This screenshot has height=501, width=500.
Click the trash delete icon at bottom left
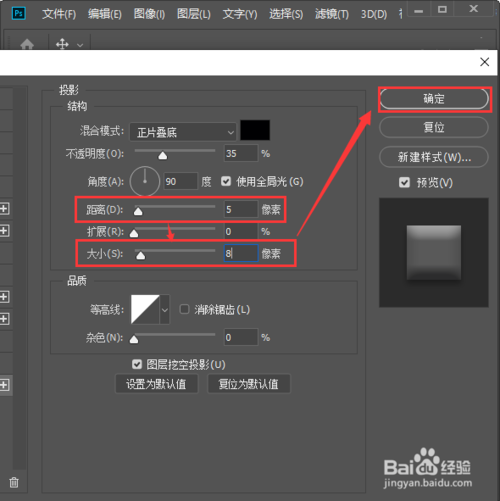[14, 482]
